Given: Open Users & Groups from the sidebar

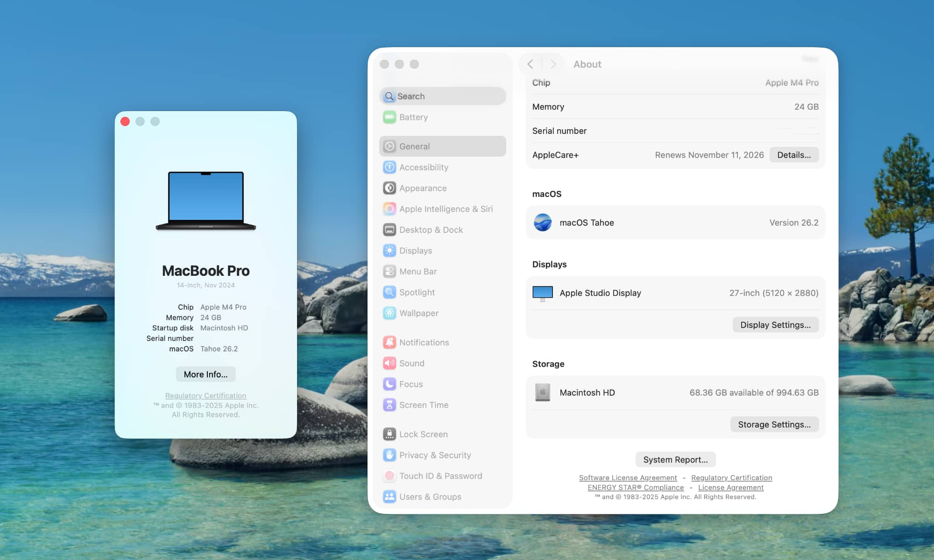Looking at the screenshot, I should (389, 497).
